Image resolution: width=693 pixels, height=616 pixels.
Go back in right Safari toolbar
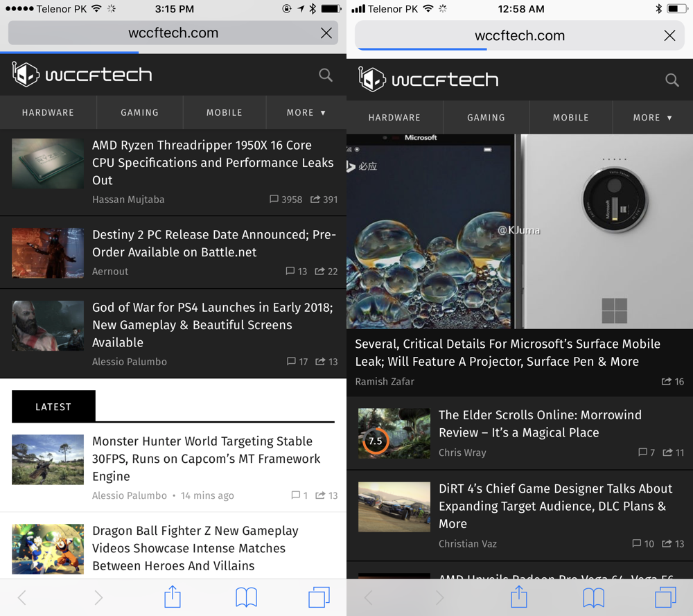point(369,597)
